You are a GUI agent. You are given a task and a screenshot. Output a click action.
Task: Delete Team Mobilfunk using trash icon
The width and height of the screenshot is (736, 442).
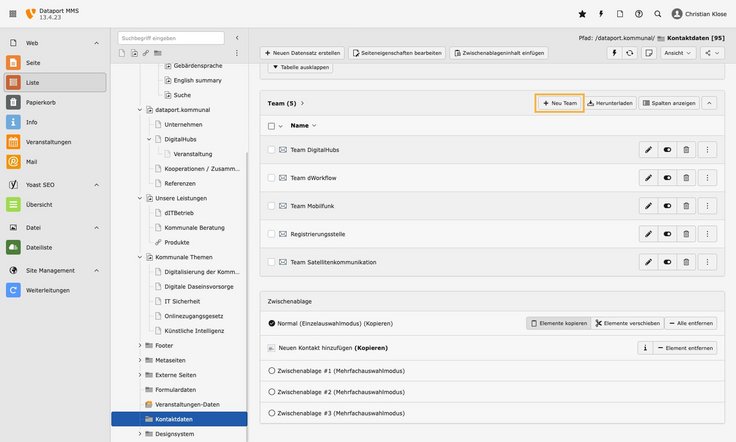[x=685, y=206]
